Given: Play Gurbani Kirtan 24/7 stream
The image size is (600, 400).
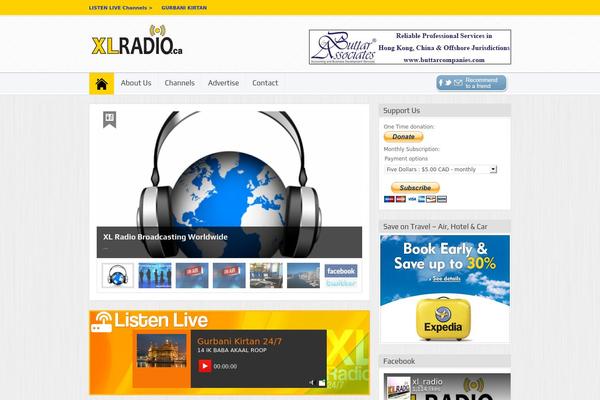Looking at the screenshot, I should point(205,366).
